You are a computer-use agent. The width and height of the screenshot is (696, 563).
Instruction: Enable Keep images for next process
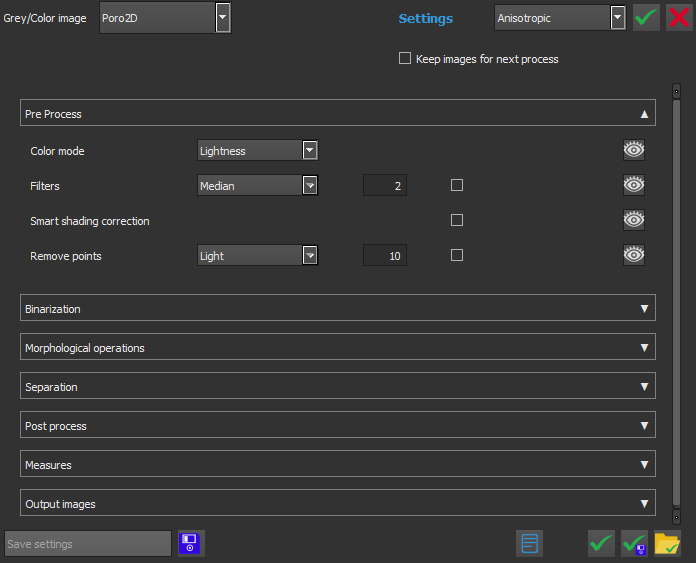click(405, 58)
